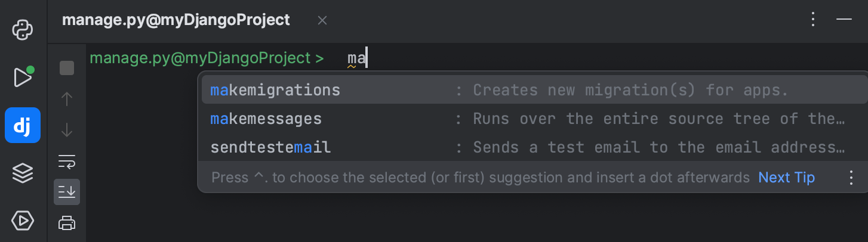Select the Django manage.py tool window icon
This screenshot has height=242, width=868.
[23, 125]
